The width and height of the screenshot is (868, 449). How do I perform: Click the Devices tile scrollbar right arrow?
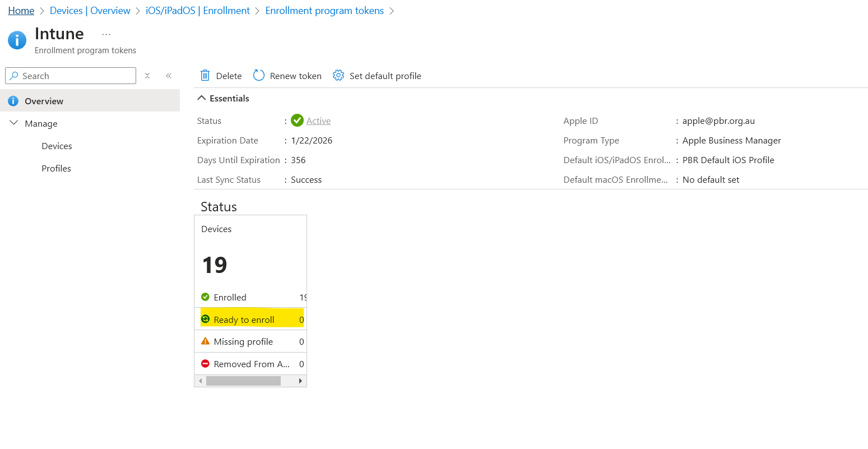tap(301, 381)
